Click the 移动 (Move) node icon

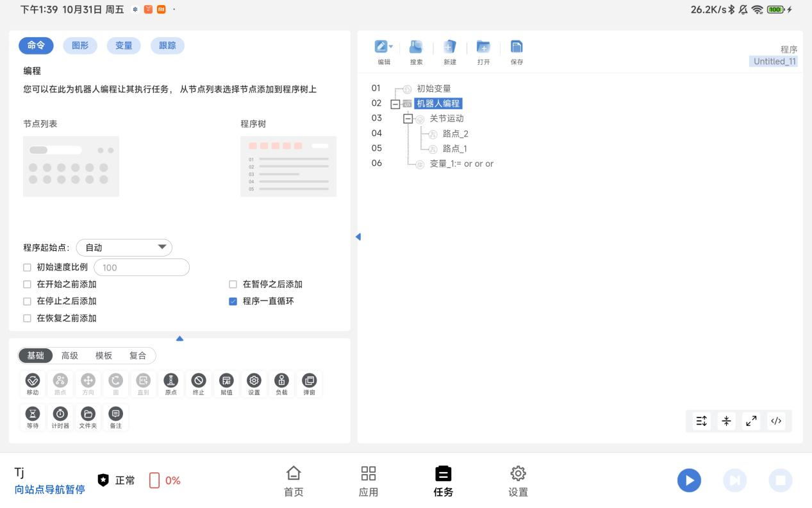(x=32, y=384)
